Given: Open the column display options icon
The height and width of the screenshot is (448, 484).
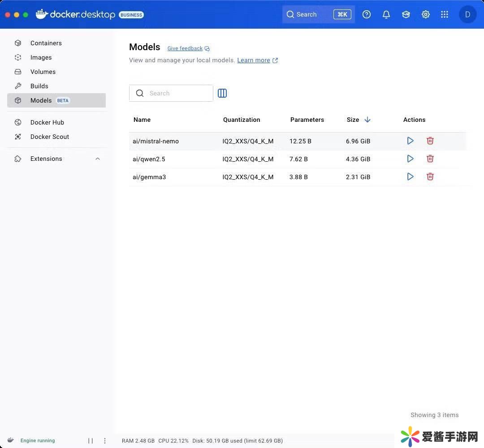Looking at the screenshot, I should (222, 93).
